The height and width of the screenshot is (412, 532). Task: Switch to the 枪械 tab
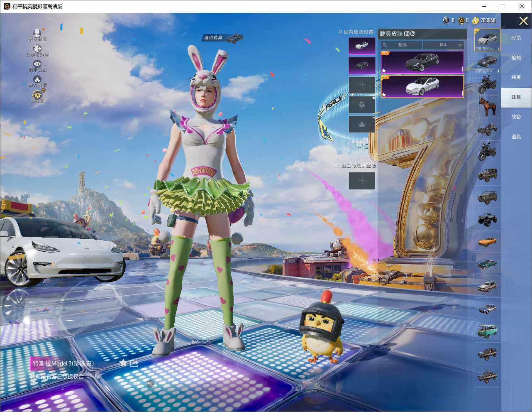click(516, 58)
